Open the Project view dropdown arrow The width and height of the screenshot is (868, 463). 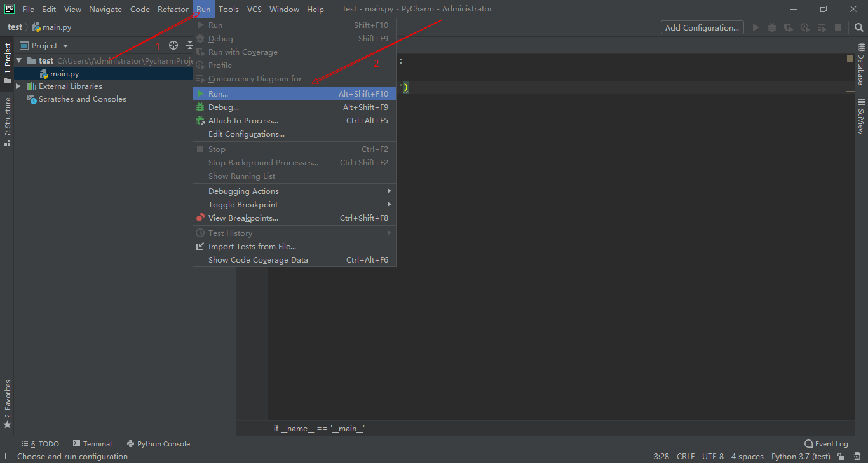click(x=65, y=46)
